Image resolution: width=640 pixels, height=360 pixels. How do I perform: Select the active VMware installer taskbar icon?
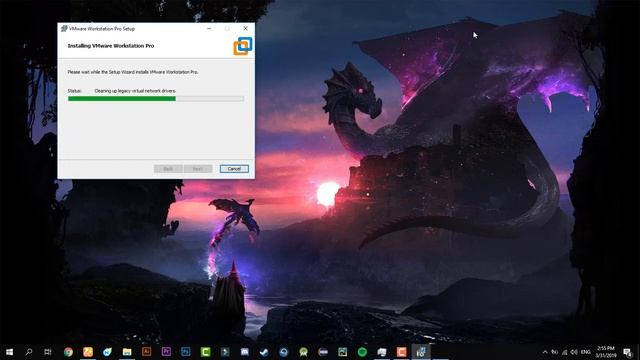421,352
